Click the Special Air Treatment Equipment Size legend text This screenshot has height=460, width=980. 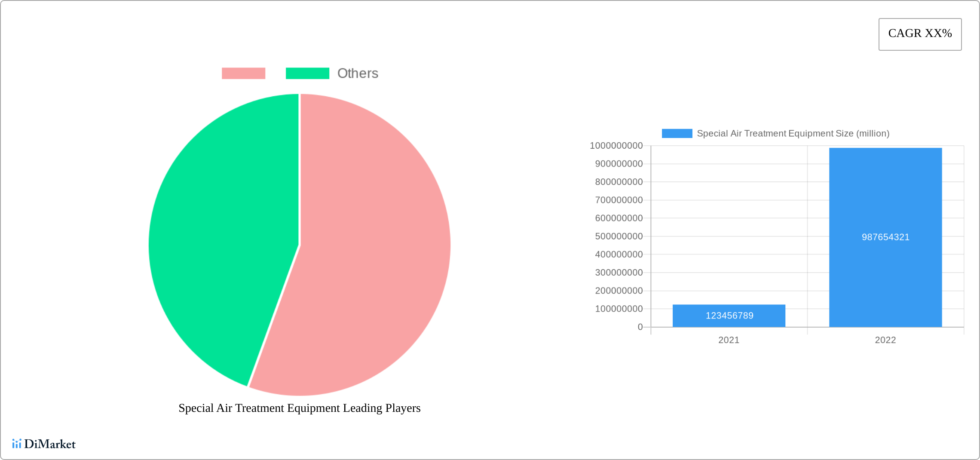[x=793, y=134]
